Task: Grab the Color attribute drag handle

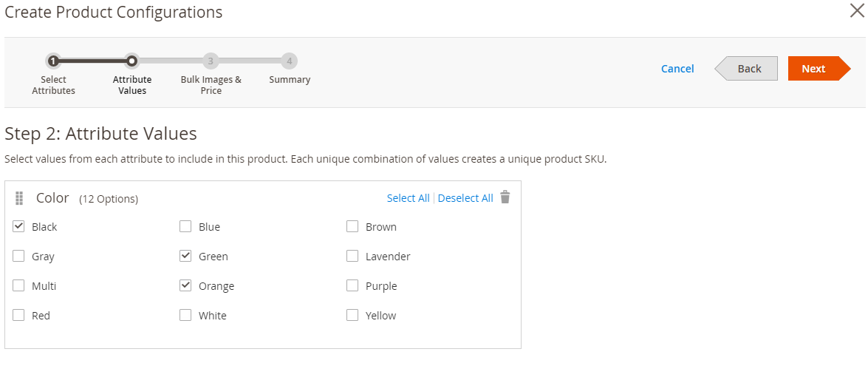Action: [x=19, y=198]
